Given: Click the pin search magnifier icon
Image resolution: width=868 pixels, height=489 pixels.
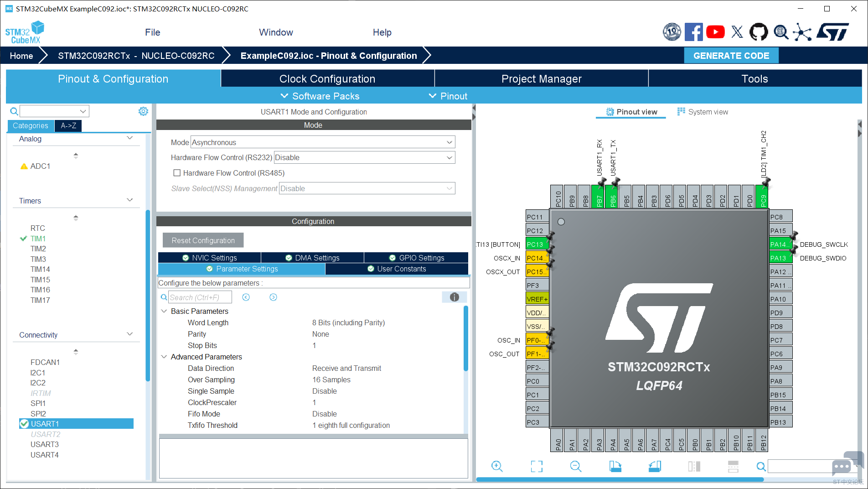Looking at the screenshot, I should (x=761, y=466).
